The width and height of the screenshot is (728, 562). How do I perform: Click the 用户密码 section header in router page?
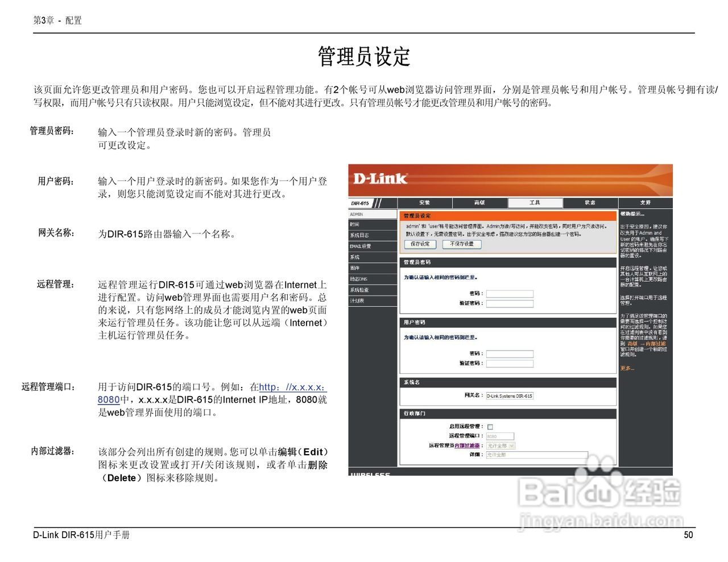(508, 322)
